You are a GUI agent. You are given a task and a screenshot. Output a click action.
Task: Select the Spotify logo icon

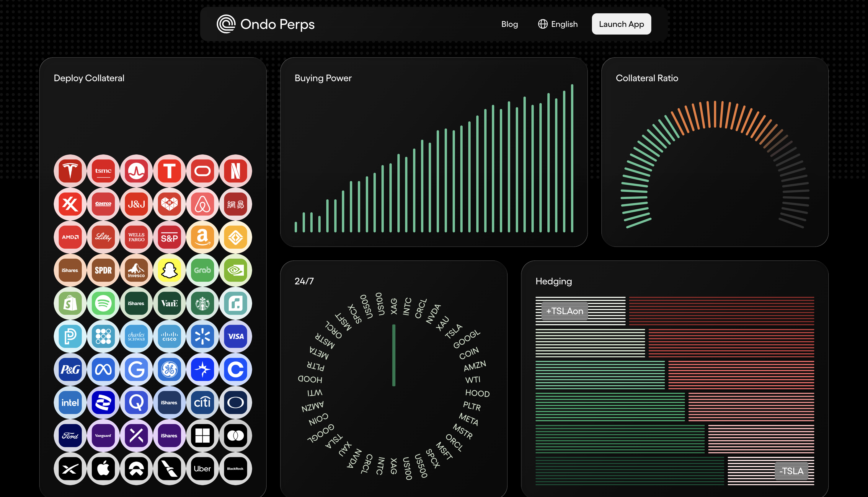click(x=103, y=303)
